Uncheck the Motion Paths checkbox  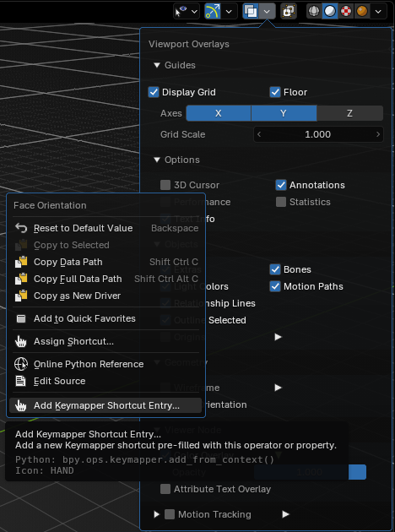coord(275,286)
